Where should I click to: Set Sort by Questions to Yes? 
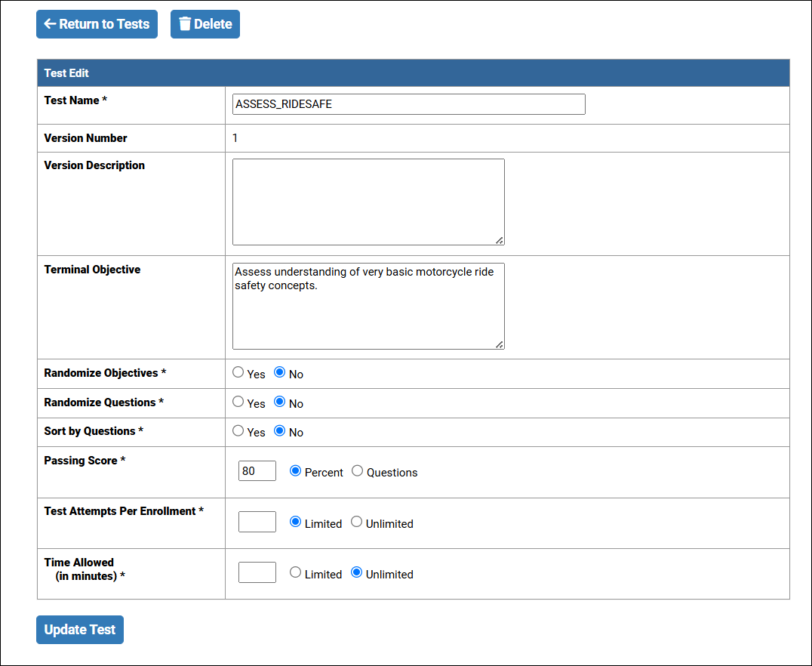[x=238, y=430]
